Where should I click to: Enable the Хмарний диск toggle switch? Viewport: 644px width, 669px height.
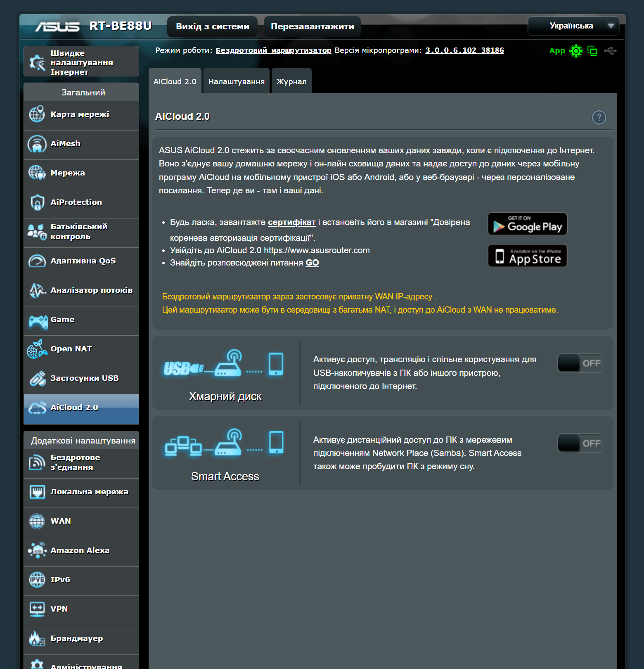(580, 363)
